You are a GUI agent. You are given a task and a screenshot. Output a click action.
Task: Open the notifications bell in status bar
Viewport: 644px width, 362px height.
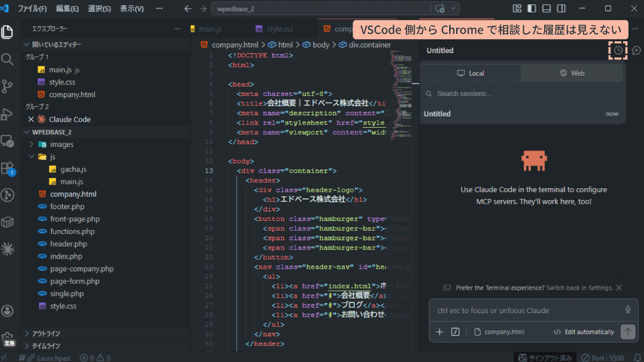coord(636,358)
